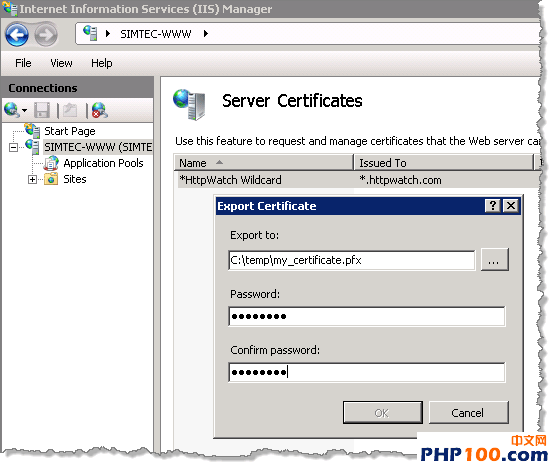553x466 pixels.
Task: Click the Export Certificate dialog help button
Action: tap(493, 206)
